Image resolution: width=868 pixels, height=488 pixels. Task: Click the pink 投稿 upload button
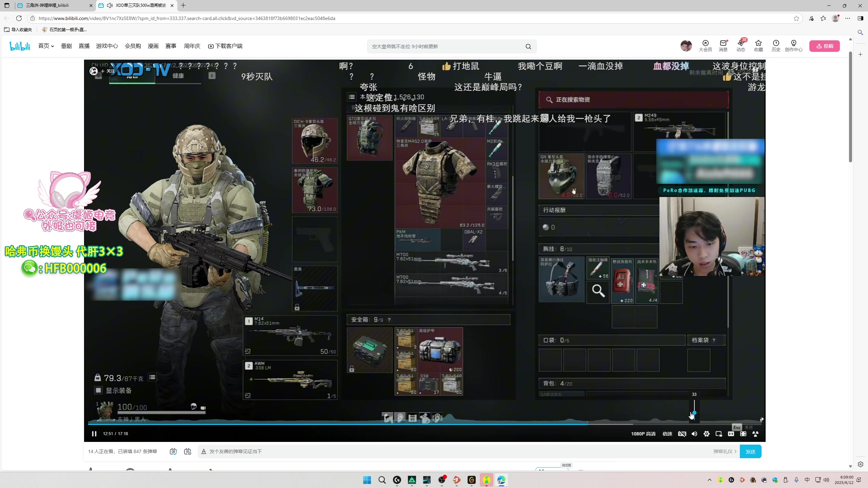pyautogui.click(x=824, y=46)
